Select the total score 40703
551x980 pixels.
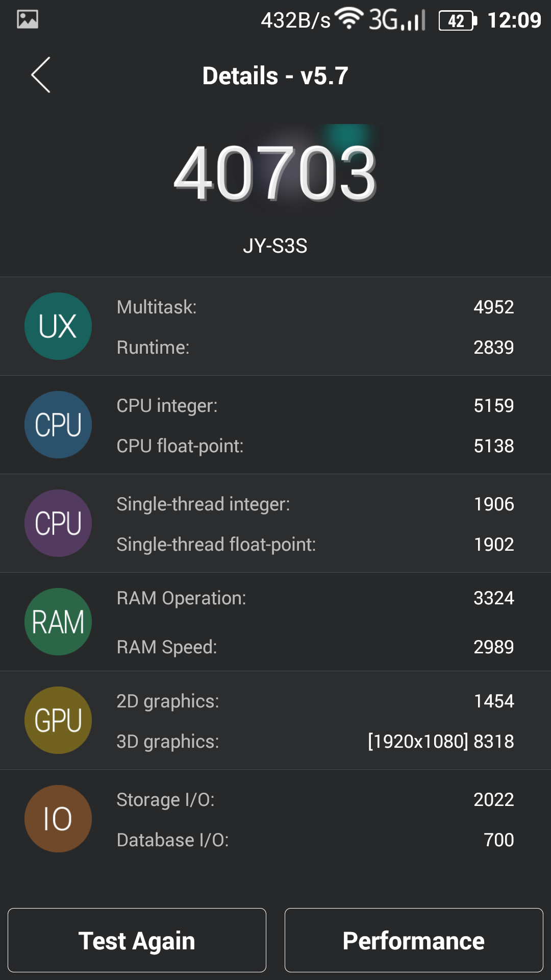point(275,173)
